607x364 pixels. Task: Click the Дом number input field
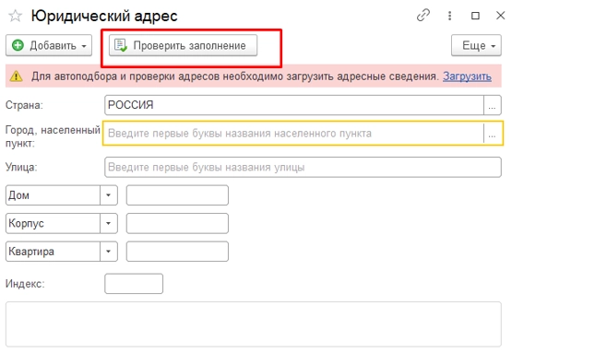pyautogui.click(x=177, y=195)
